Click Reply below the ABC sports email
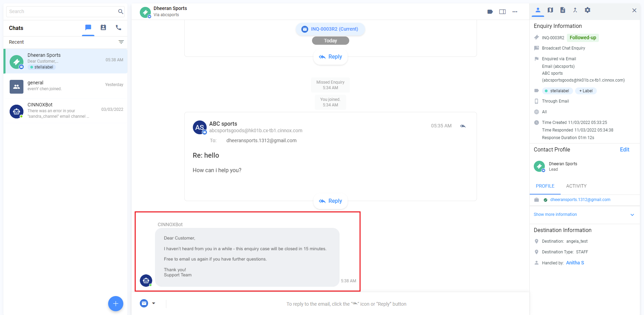644x315 pixels. point(330,201)
